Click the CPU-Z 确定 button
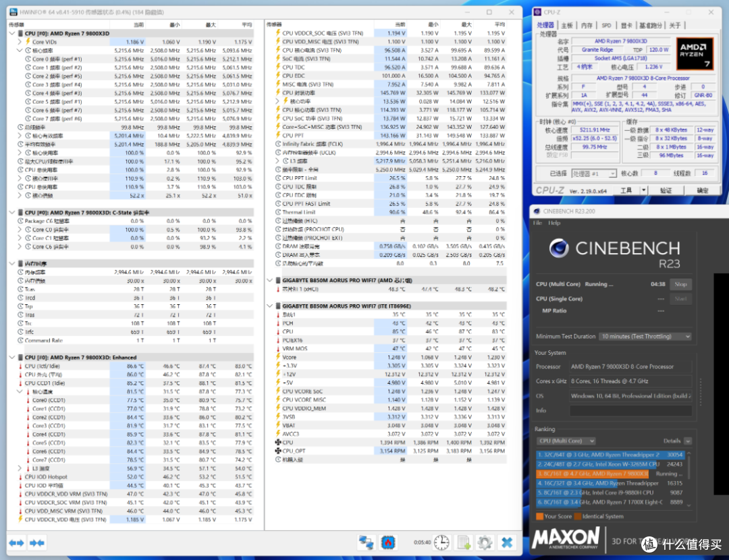Viewport: 729px width, 560px height. click(703, 190)
